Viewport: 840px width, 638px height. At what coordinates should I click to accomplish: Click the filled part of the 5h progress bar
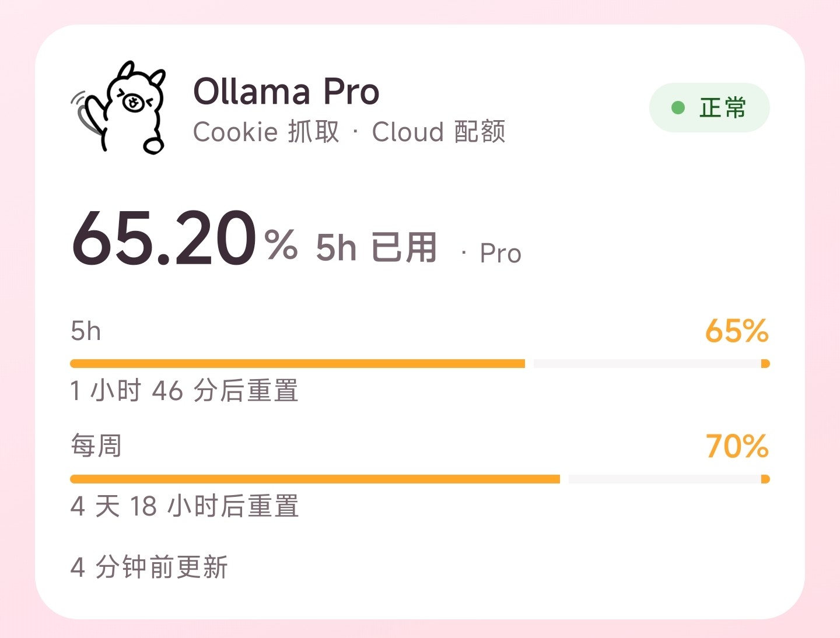297,364
